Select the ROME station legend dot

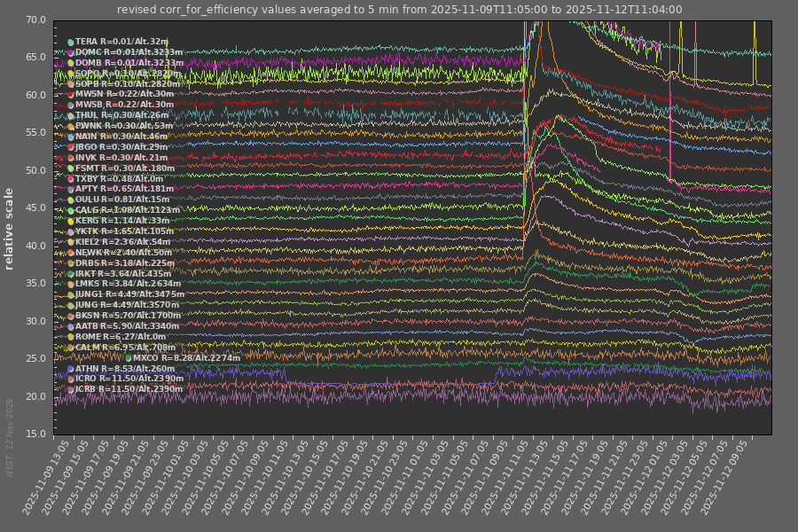(71, 337)
